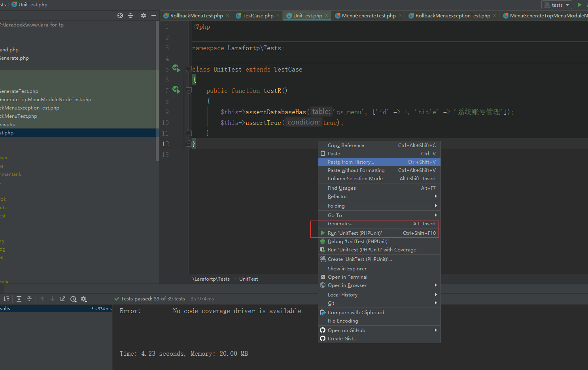Open the 'tests' run configuration dropdown
The width and height of the screenshot is (588, 370).
(x=557, y=5)
